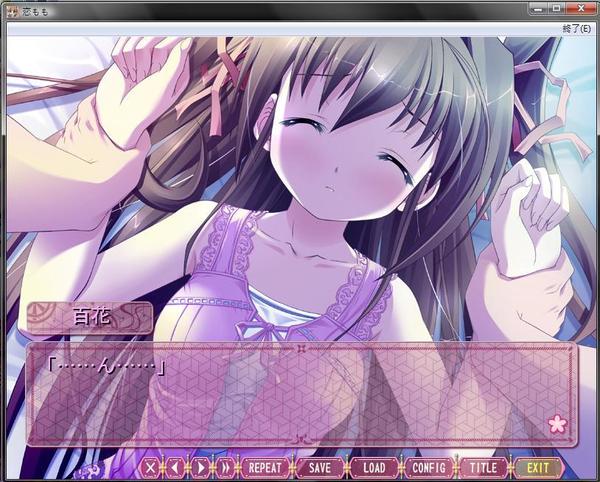600x482 pixels.
Task: Click the 百花 speaker name plate
Action: click(90, 318)
